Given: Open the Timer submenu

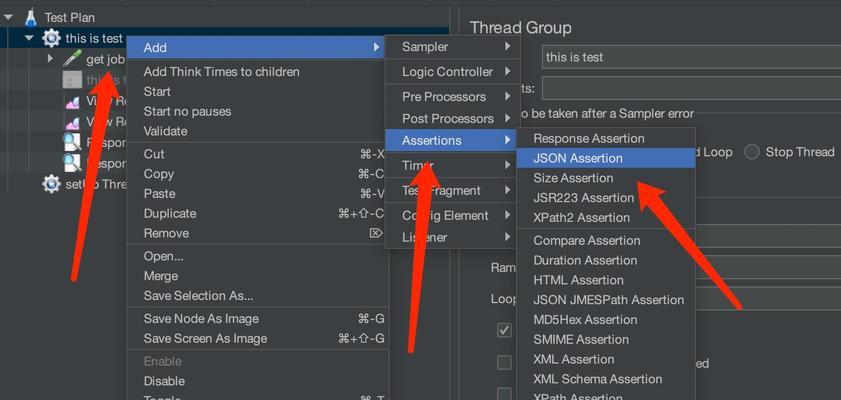Looking at the screenshot, I should pos(452,165).
